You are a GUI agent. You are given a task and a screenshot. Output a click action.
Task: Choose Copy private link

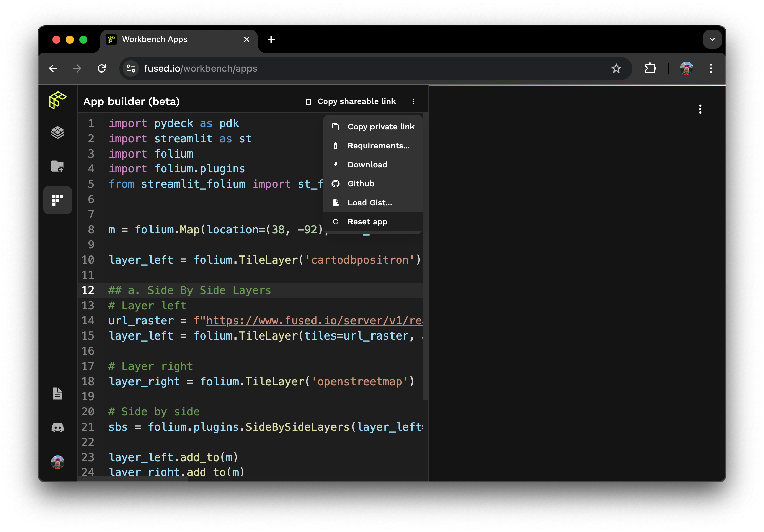tap(373, 127)
